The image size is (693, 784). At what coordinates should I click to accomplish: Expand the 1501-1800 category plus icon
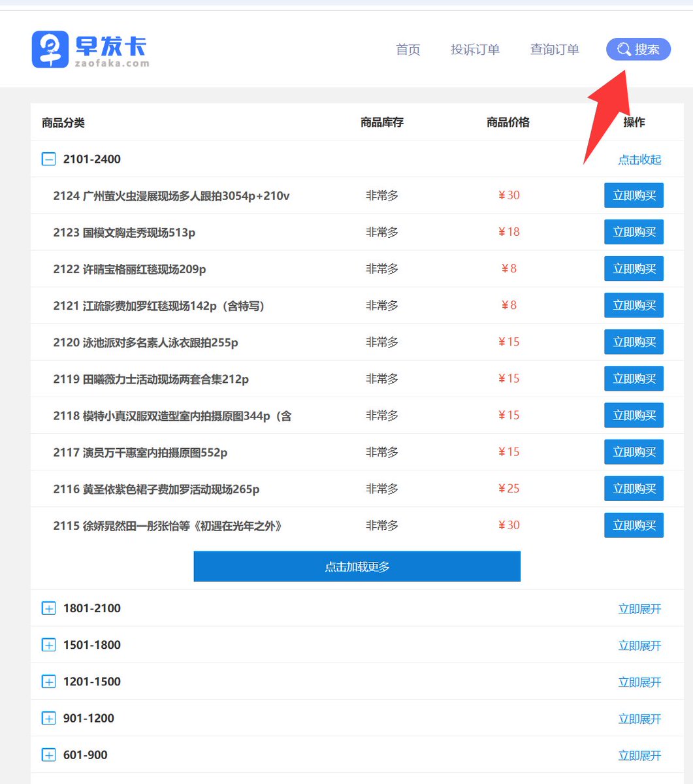pyautogui.click(x=49, y=645)
